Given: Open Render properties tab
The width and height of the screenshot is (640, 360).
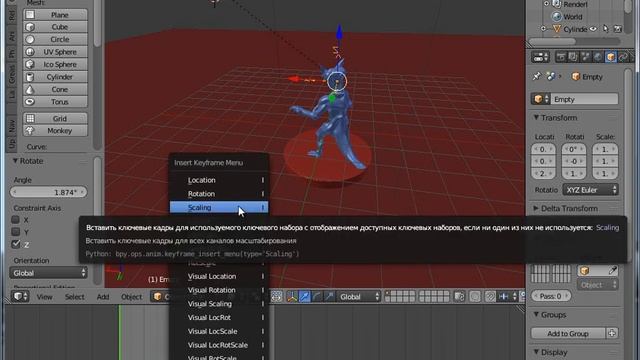Looking at the screenshot, I should pyautogui.click(x=560, y=57).
